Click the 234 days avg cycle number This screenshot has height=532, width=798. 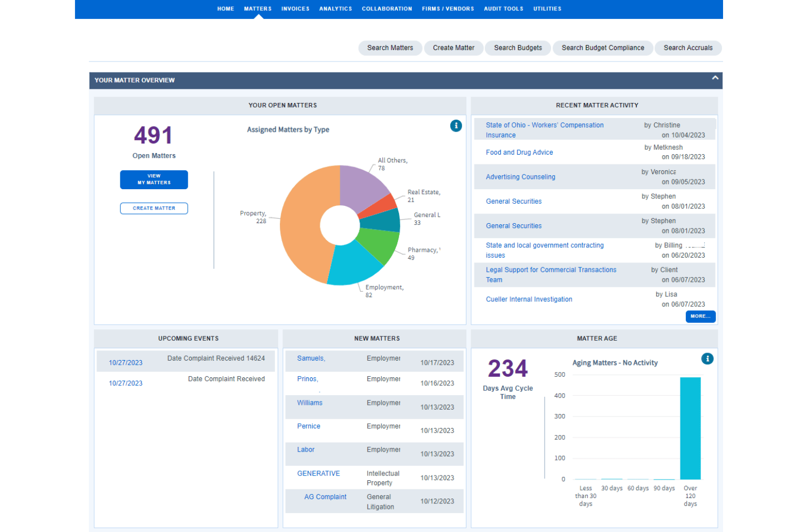(507, 369)
